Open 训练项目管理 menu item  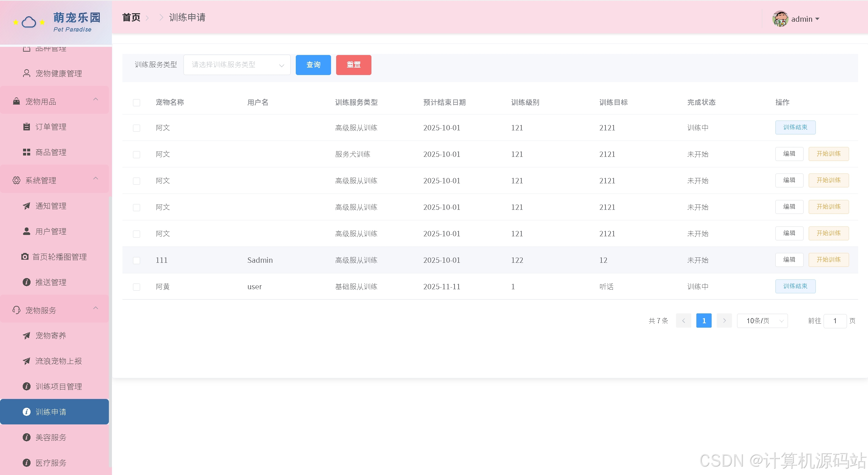(54, 386)
